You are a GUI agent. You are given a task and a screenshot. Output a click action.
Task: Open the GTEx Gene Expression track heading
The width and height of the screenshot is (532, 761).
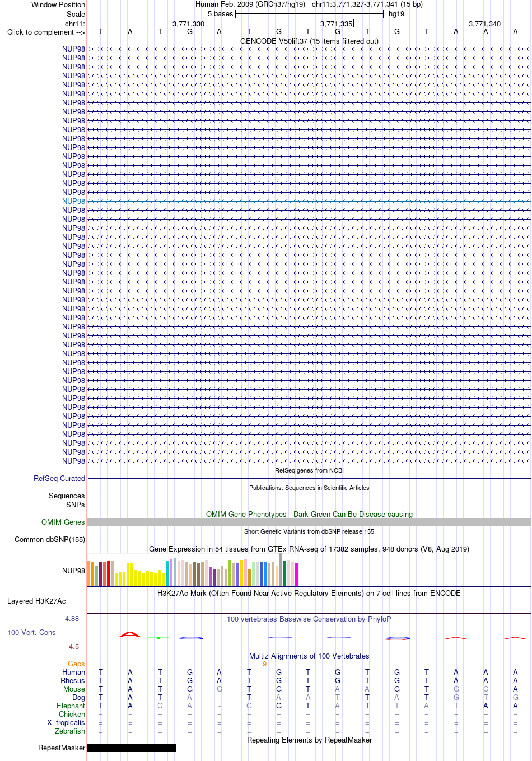point(309,549)
